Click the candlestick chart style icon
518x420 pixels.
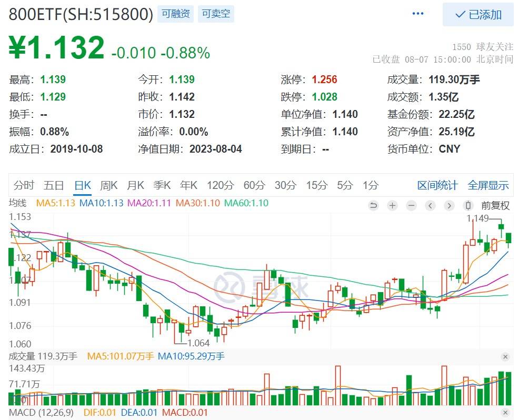pos(467,205)
